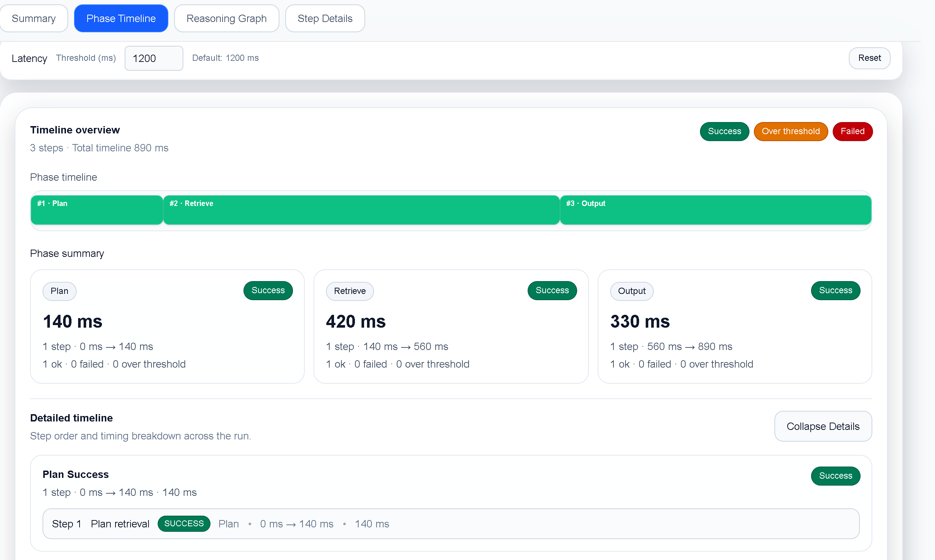Toggle the Over threshold legend filter
The height and width of the screenshot is (560, 935).
click(791, 131)
